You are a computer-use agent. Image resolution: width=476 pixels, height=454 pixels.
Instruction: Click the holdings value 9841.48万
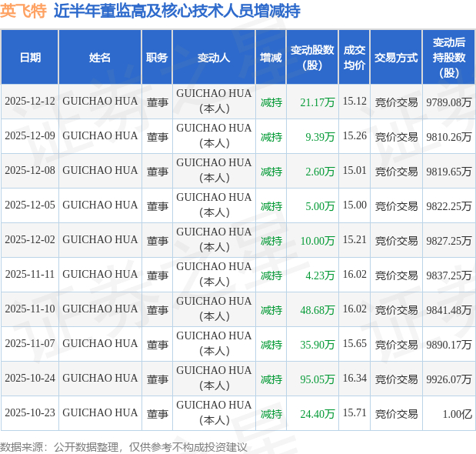[x=448, y=310]
